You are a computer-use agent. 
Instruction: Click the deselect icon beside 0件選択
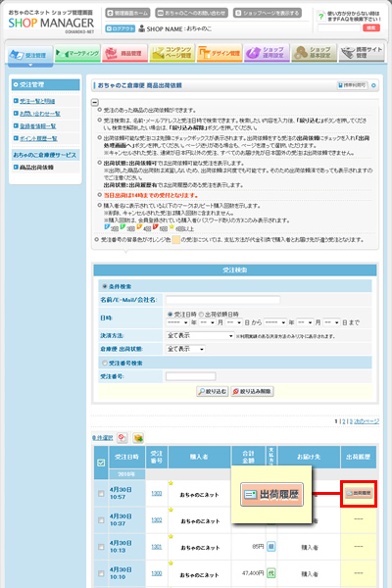tap(122, 437)
